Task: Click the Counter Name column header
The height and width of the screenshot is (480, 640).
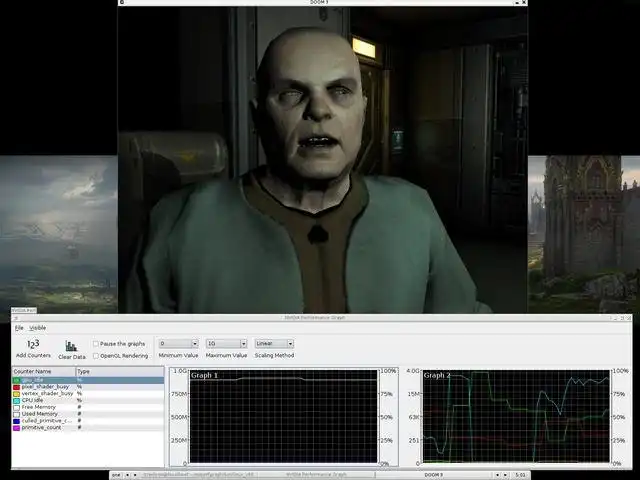Action: pyautogui.click(x=44, y=371)
